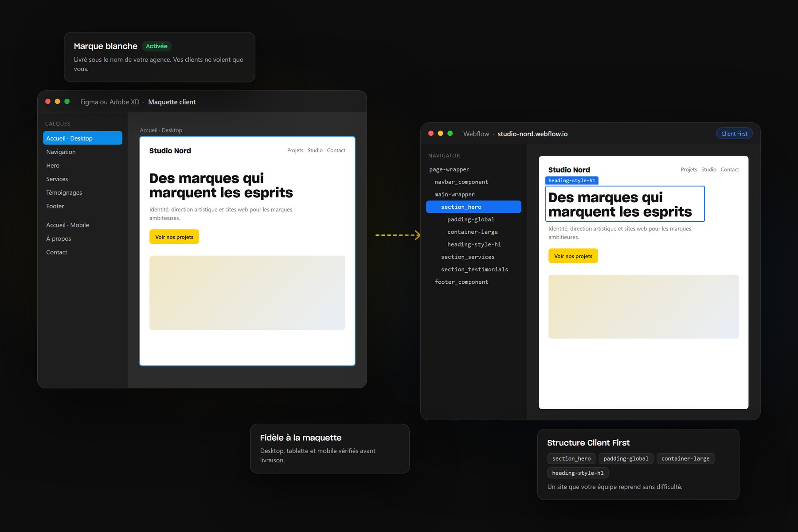Click the gradient image placeholder in Figma mockup
The height and width of the screenshot is (532, 798).
247,293
